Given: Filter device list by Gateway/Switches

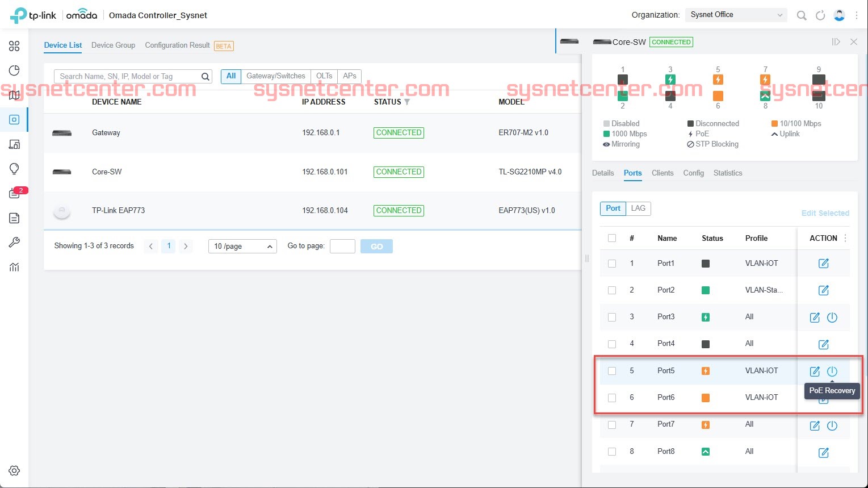Looking at the screenshot, I should pyautogui.click(x=276, y=76).
